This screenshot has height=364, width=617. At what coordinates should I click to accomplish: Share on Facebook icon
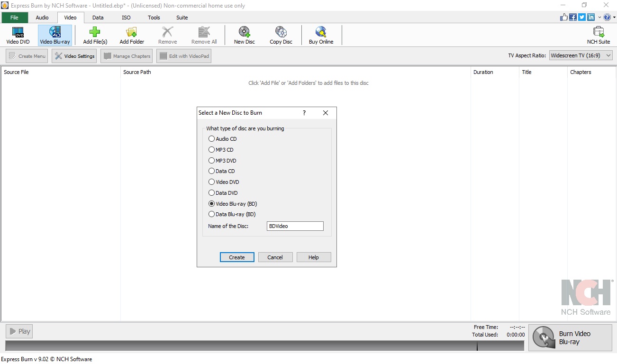point(573,17)
